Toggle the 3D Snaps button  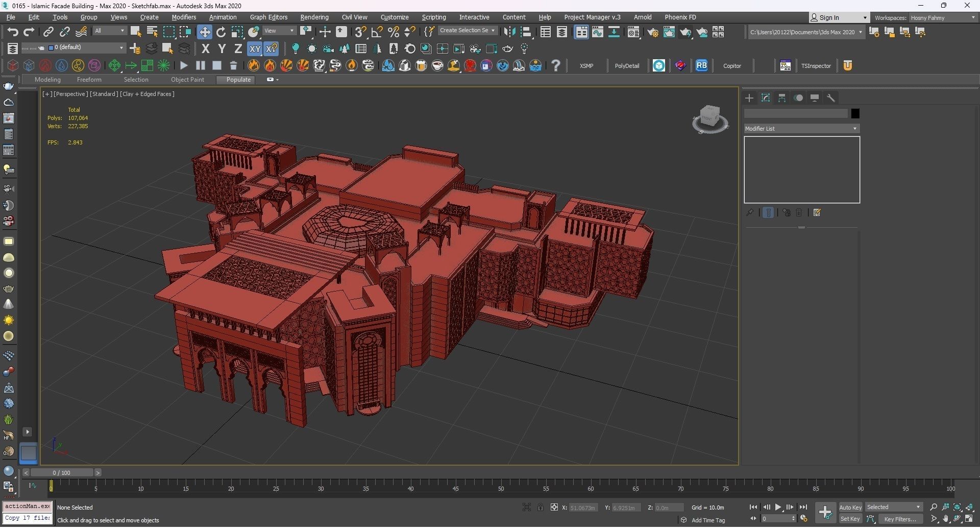(360, 32)
